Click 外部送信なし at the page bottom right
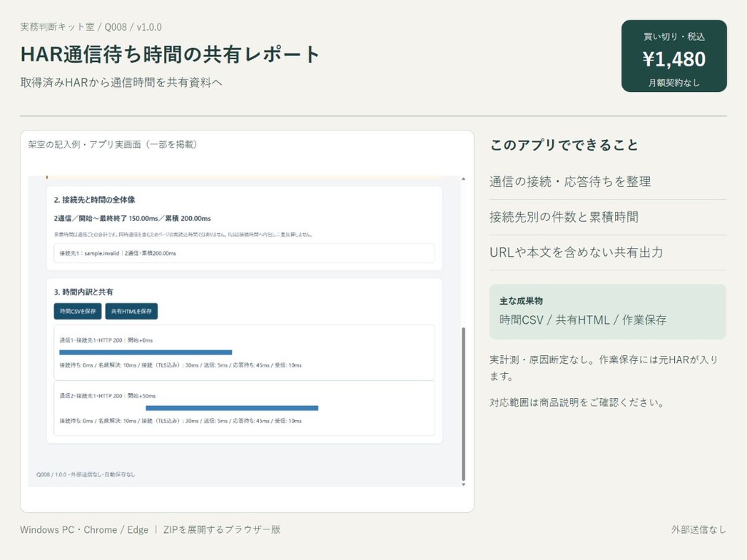The image size is (747, 560). tap(699, 529)
